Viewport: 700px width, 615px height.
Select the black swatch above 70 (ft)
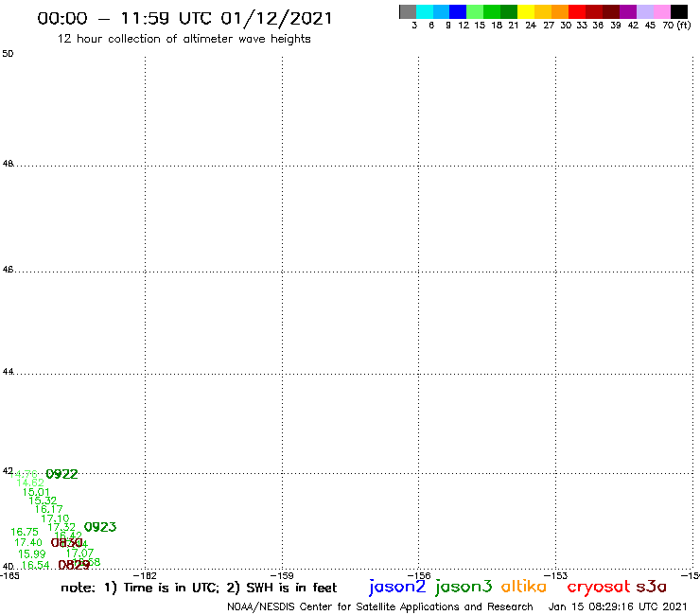(679, 12)
